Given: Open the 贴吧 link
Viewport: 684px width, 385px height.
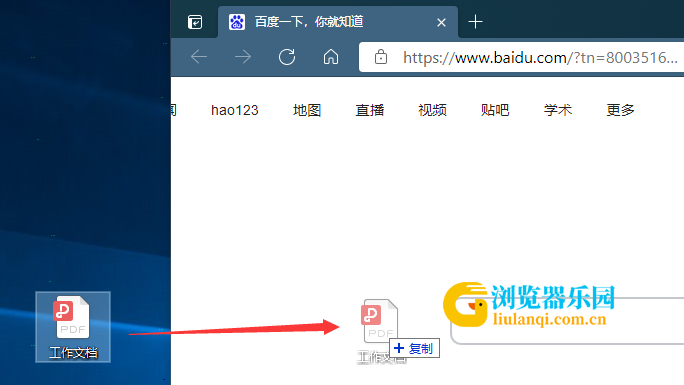Looking at the screenshot, I should 495,110.
